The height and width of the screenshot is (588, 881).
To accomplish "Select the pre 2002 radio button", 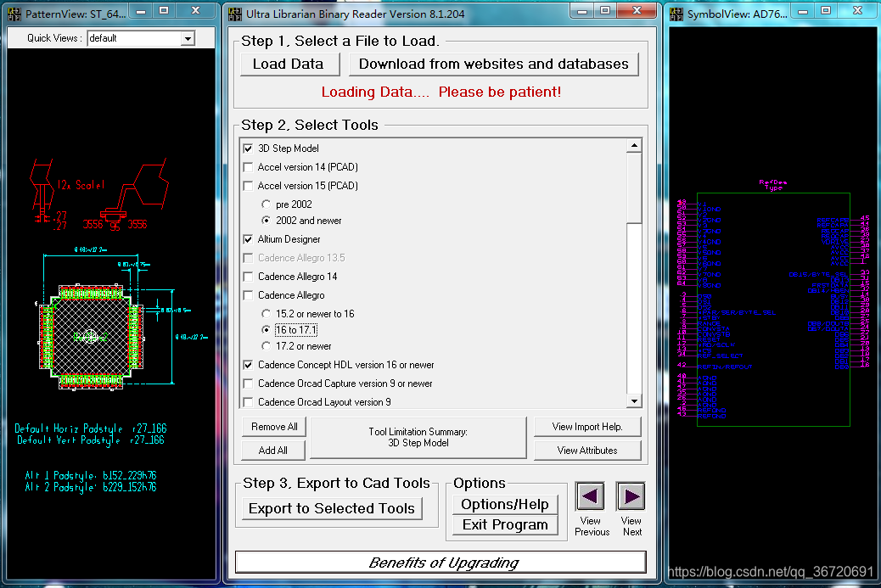I will pos(267,204).
